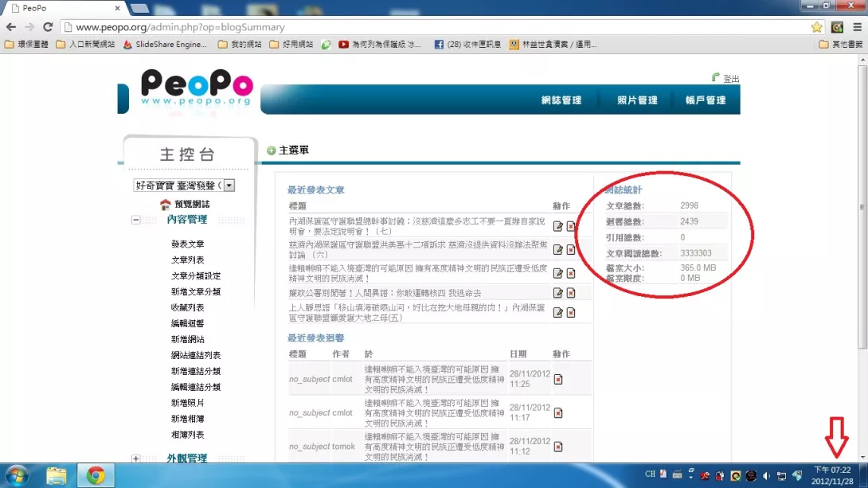Open 文章分類設定 in the sidebar

(x=196, y=276)
